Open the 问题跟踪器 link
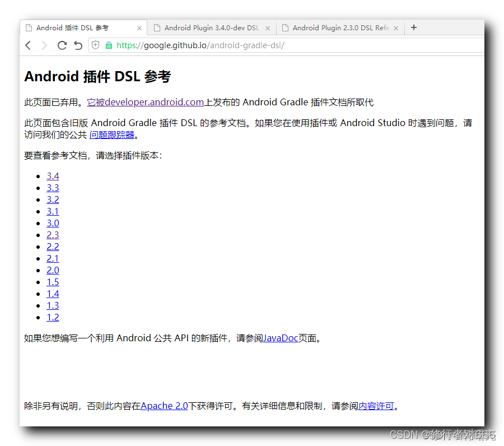The width and height of the screenshot is (504, 446). 112,134
